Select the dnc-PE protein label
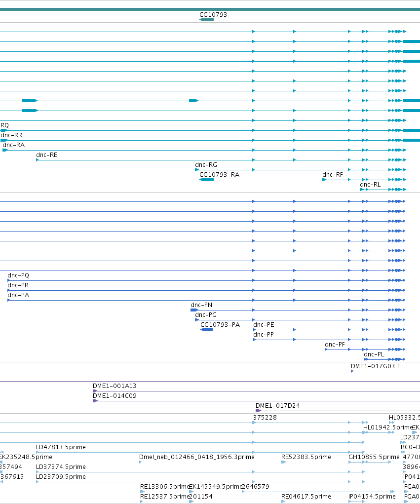The image size is (420, 504). click(264, 325)
